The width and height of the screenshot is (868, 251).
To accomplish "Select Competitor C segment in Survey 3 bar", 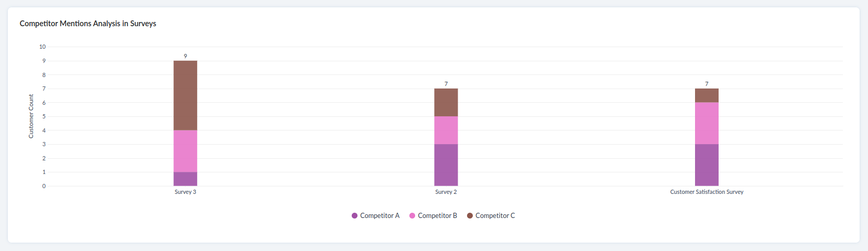I will coord(186,95).
